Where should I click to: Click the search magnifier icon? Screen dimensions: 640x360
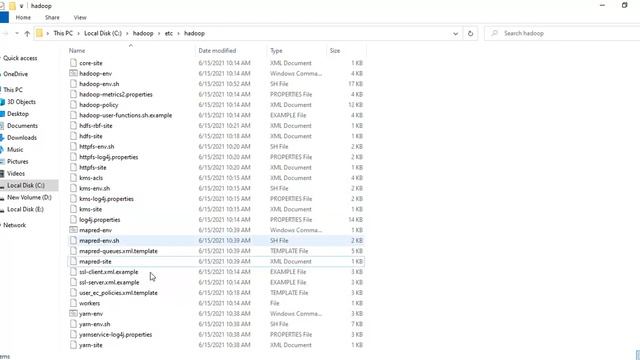tap(494, 33)
